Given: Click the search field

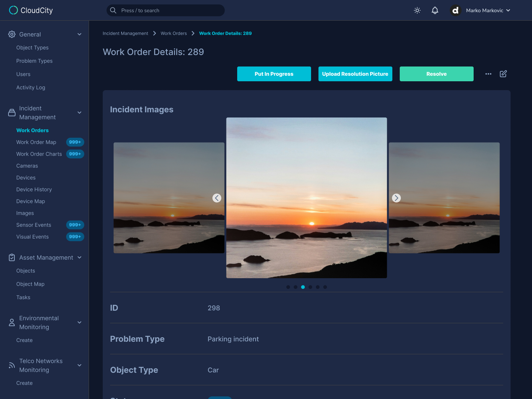Looking at the screenshot, I should [165, 10].
